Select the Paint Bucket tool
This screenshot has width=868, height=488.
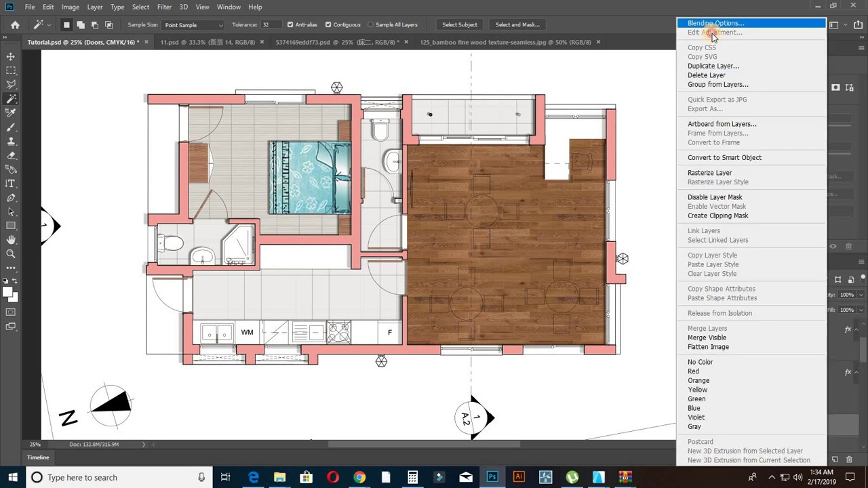tap(11, 169)
